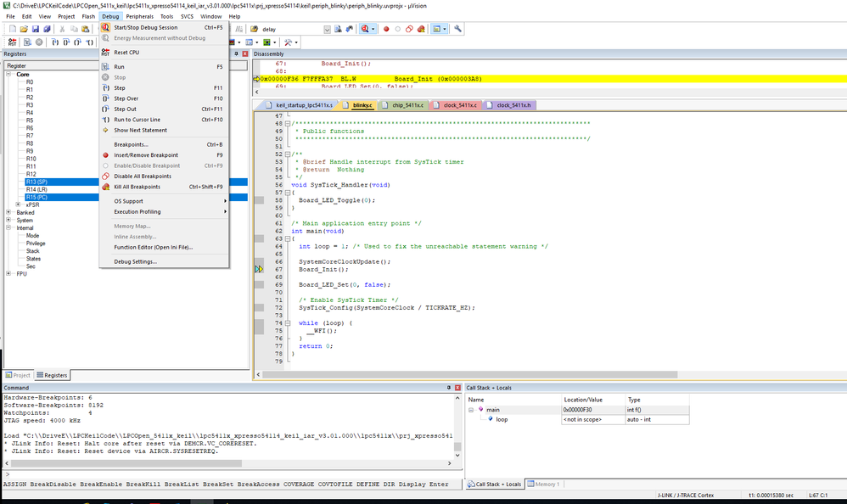Click the Reset CPU toolbar icon

(x=11, y=42)
